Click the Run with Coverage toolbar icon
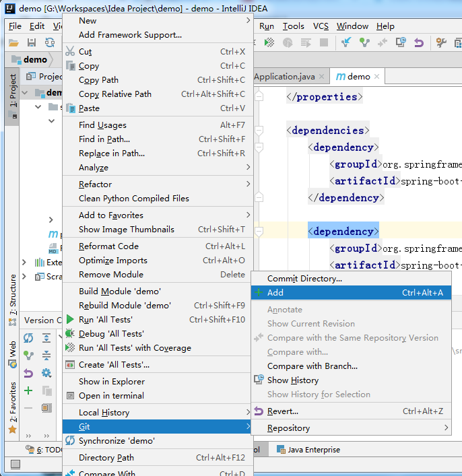This screenshot has height=476, width=462. [269, 42]
